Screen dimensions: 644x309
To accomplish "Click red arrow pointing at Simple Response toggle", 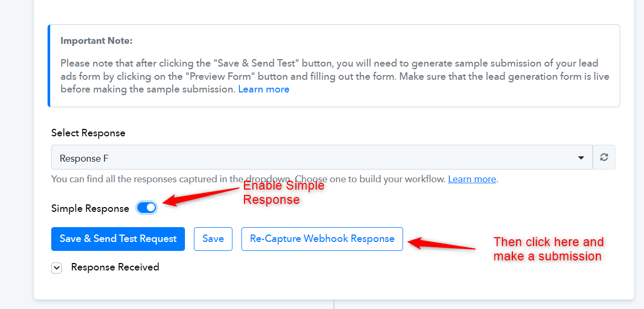I will [x=201, y=198].
